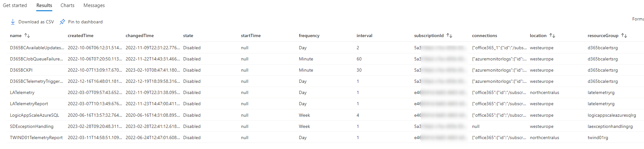Click the TWIND01TelemetryReport name cell
The image size is (644, 149).
[36, 137]
